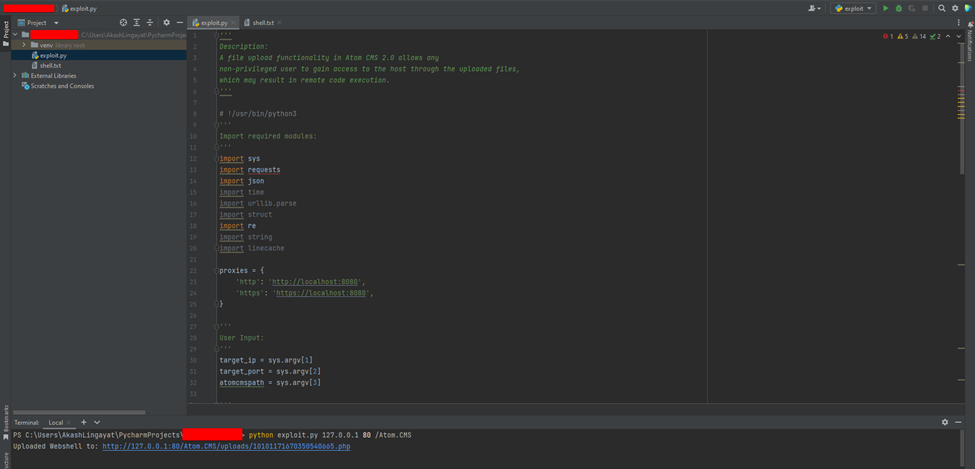Open IDE settings gear in top toolbar
The width and height of the screenshot is (975, 469).
pos(955,8)
